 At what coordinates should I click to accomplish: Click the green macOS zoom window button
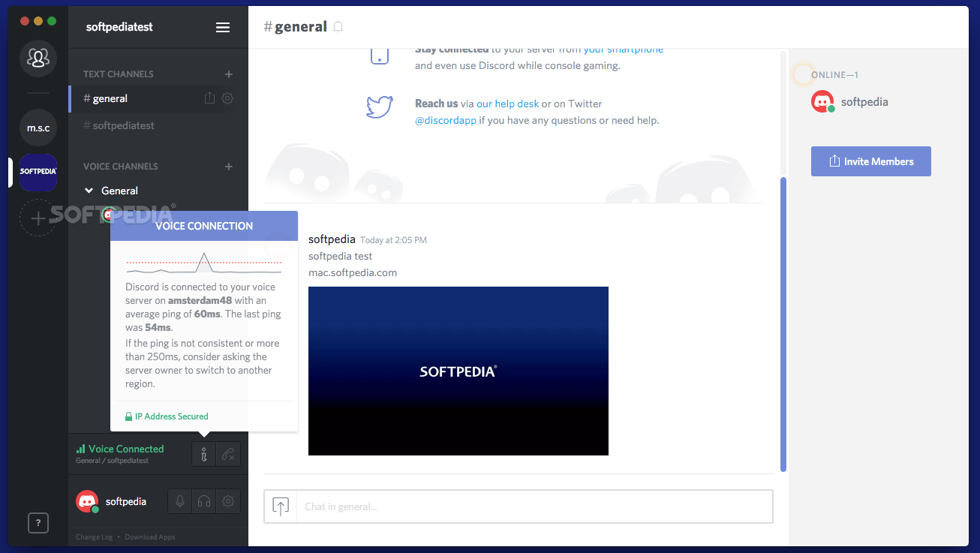coord(52,21)
